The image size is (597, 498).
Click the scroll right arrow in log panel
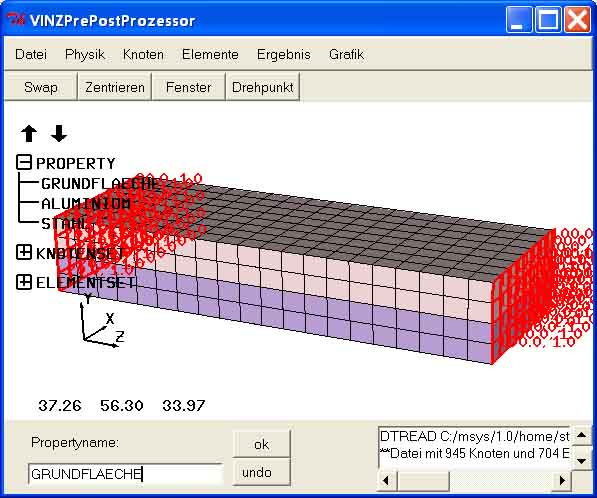pyautogui.click(x=562, y=480)
